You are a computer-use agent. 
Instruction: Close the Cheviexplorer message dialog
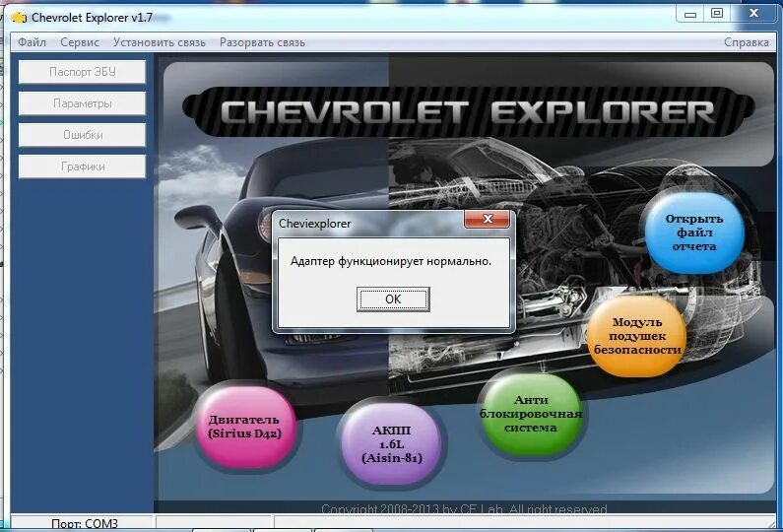click(x=487, y=219)
